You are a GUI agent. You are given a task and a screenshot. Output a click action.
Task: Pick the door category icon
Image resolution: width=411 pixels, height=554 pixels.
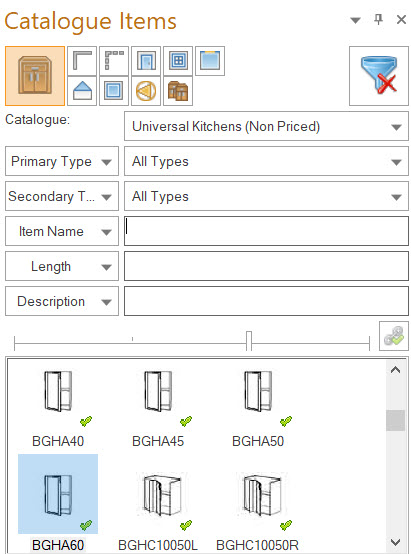click(146, 61)
